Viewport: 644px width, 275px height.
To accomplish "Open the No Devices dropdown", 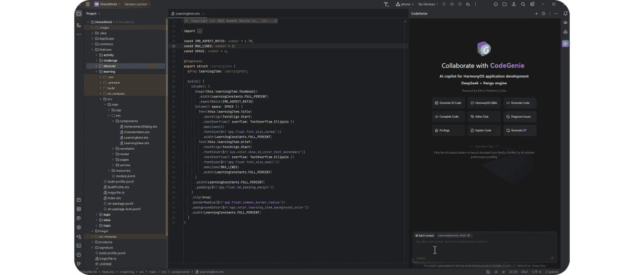I will click(x=427, y=4).
